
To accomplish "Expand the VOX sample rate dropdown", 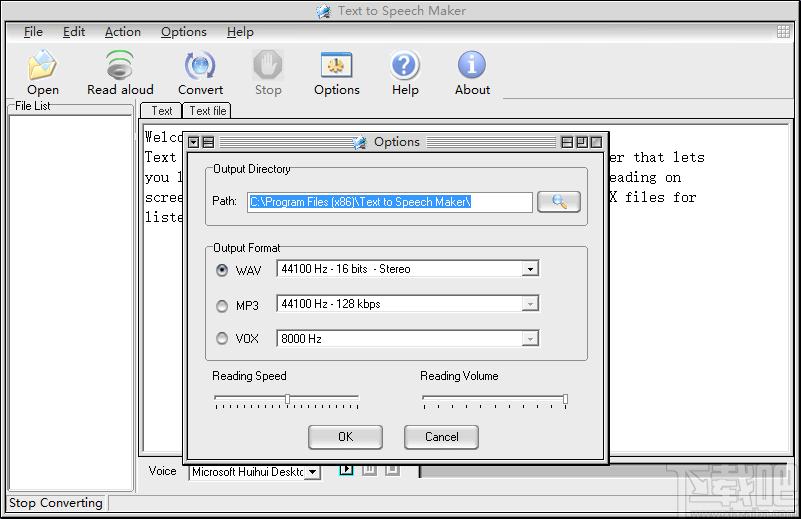I will pos(530,338).
